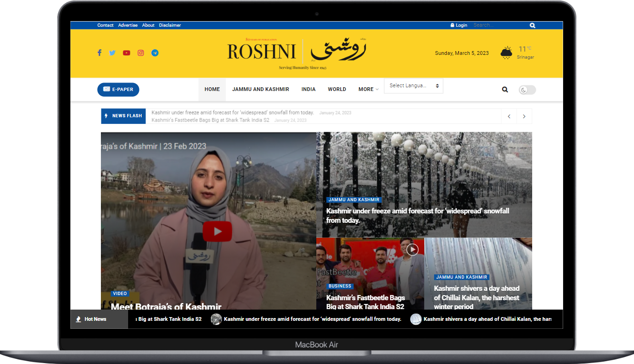This screenshot has height=364, width=634.
Task: Open the WORLD section
Action: [337, 89]
